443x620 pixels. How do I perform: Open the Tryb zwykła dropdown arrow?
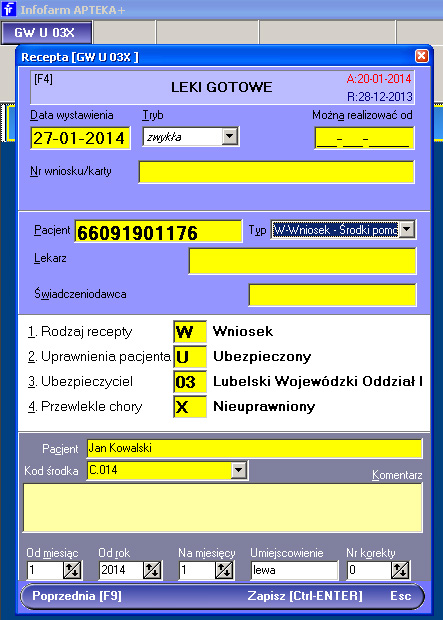point(230,137)
